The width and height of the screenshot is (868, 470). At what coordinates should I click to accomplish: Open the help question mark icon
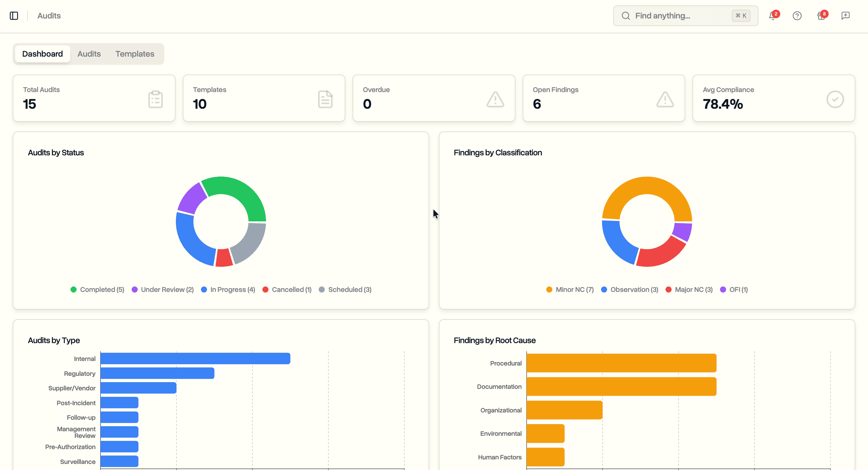point(797,15)
